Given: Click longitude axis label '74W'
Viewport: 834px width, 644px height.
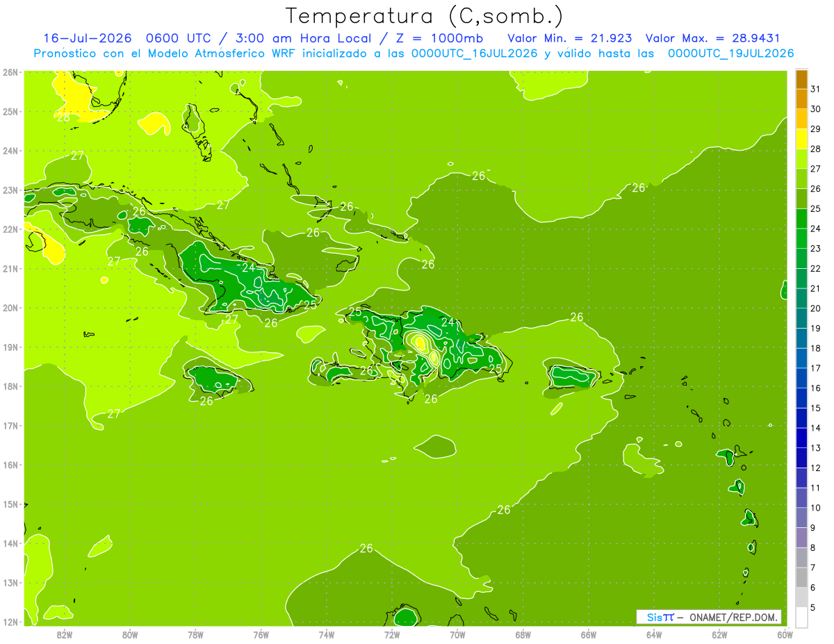Looking at the screenshot, I should click(x=326, y=635).
